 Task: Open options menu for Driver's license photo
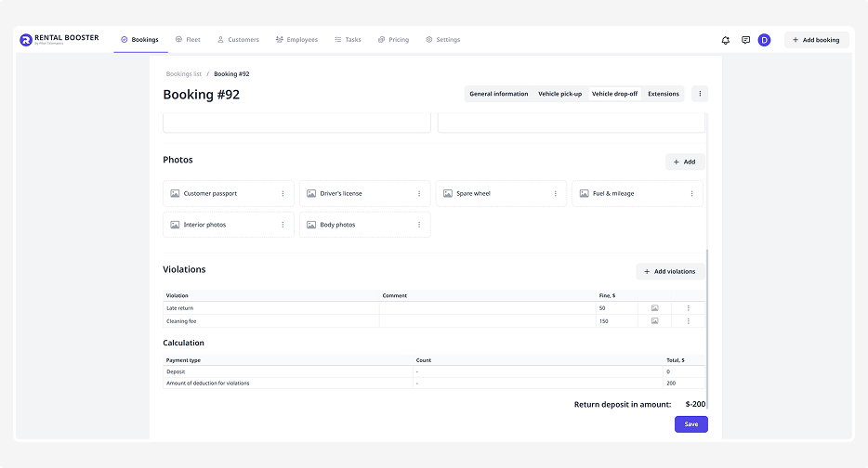pos(419,193)
